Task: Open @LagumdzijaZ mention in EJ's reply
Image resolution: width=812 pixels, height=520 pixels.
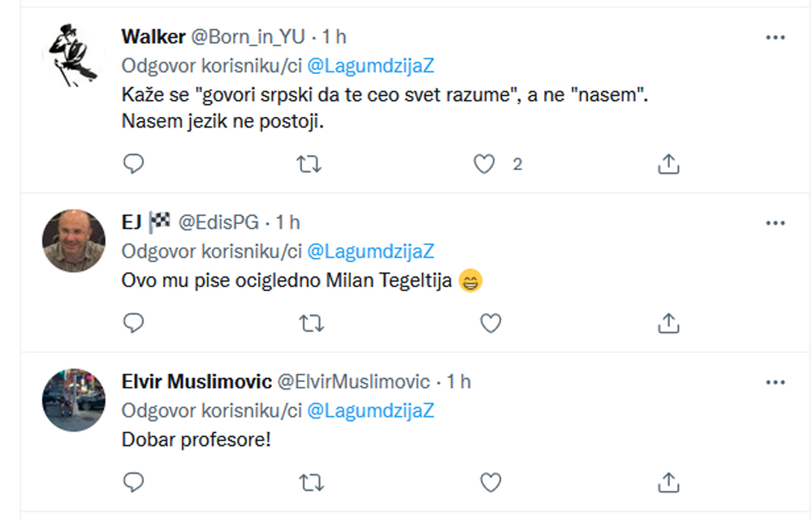Action: pyautogui.click(x=370, y=250)
